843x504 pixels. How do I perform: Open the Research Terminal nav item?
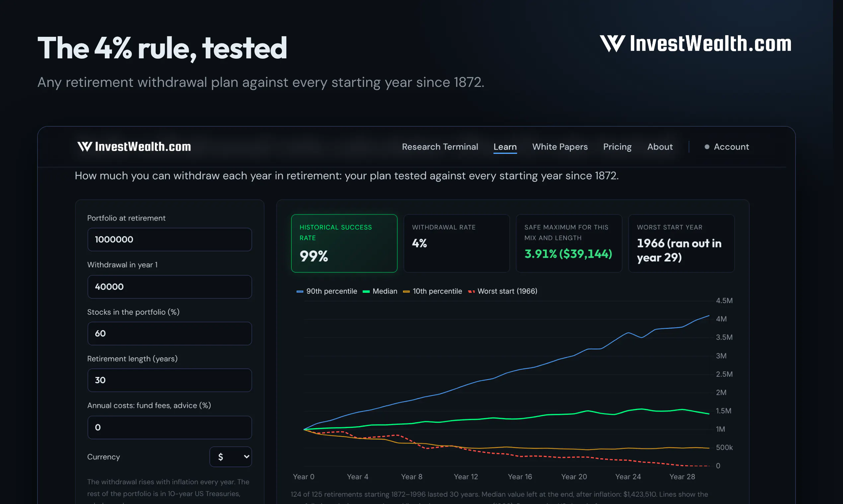tap(440, 147)
